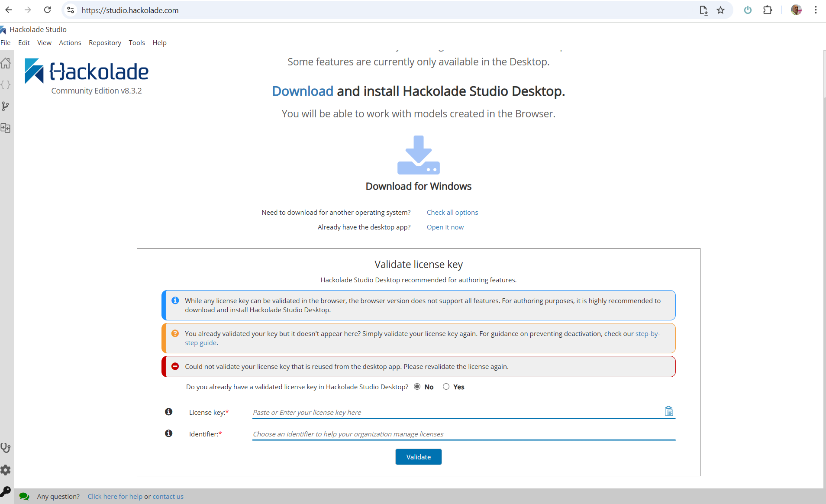Viewport: 826px width, 504px height.
Task: Open browser extensions puzzle icon
Action: click(768, 10)
